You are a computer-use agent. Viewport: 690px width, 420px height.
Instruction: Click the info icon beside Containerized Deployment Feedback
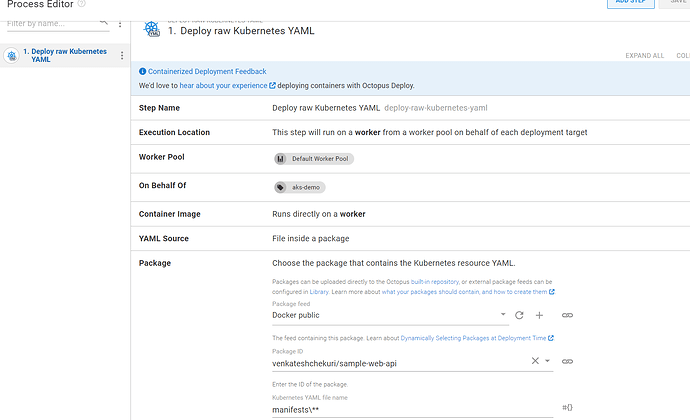pos(142,71)
